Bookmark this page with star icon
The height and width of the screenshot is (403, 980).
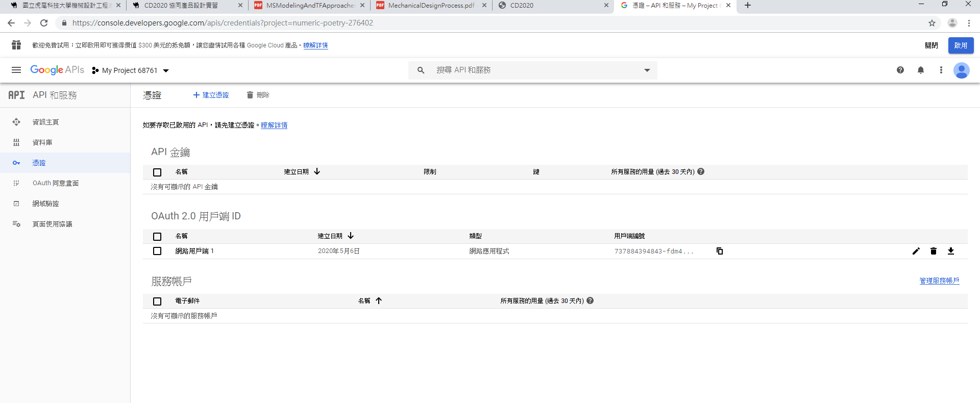[x=932, y=23]
